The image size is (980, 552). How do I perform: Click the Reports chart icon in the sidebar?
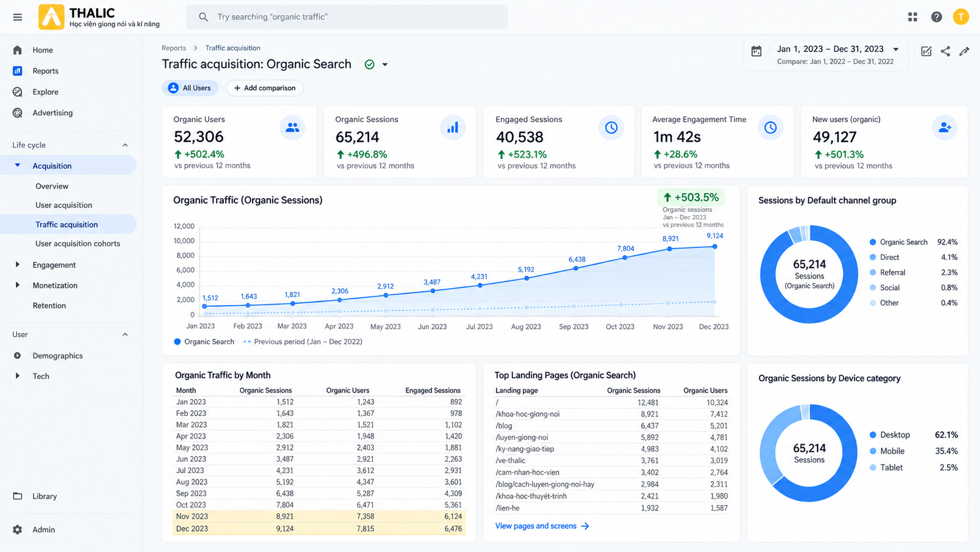(x=18, y=71)
